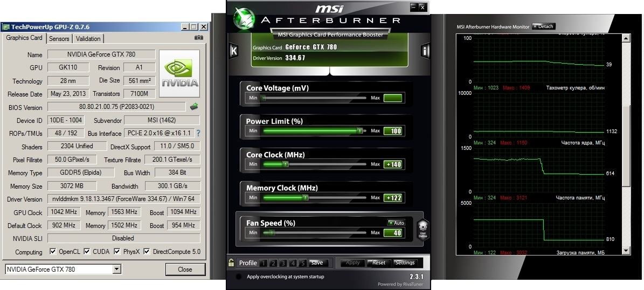The image size is (644, 290).
Task: Click the GPU-Z screenshot camera icon
Action: click(199, 37)
